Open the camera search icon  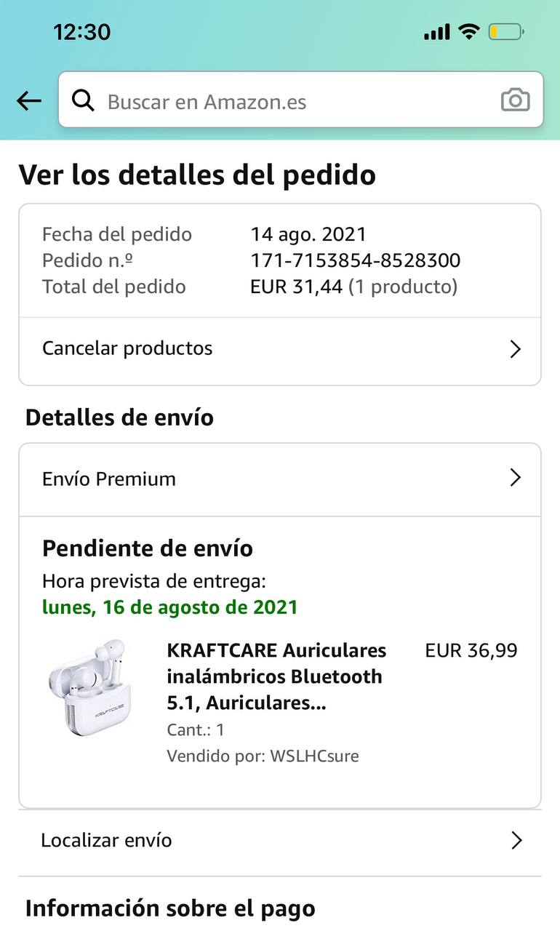coord(516,100)
